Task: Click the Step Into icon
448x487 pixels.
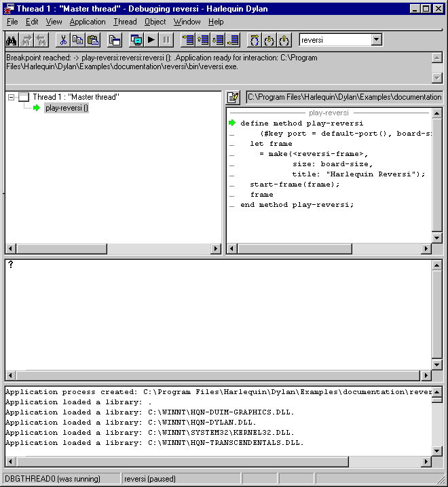Action: point(269,40)
